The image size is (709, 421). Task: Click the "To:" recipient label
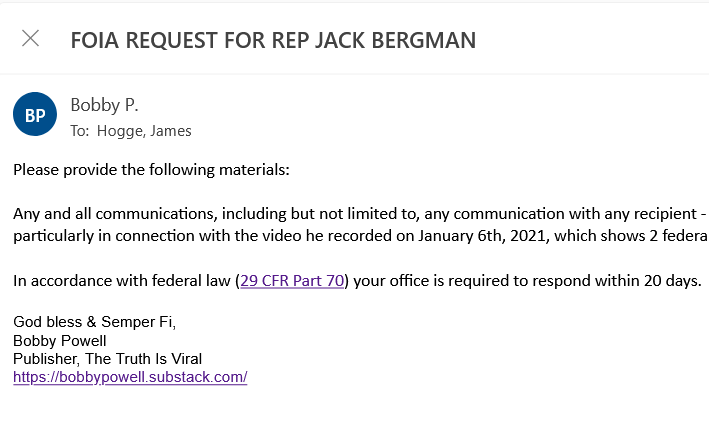point(79,131)
